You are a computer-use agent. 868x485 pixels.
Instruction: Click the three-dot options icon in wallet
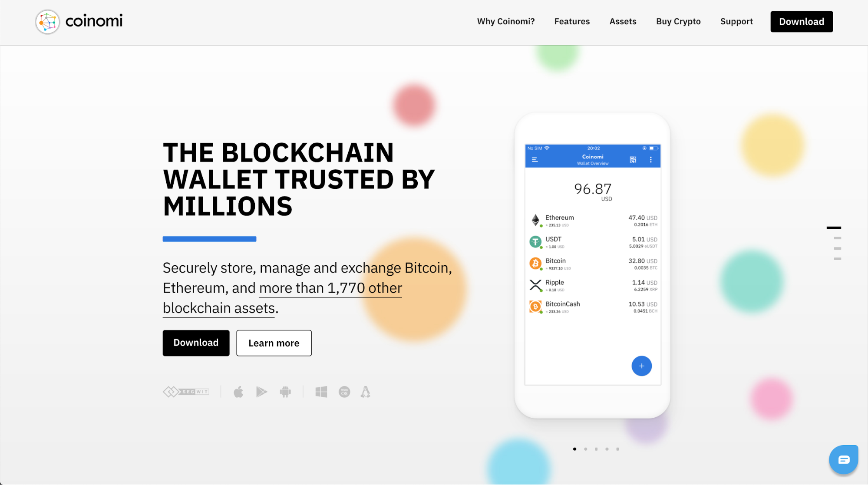652,159
